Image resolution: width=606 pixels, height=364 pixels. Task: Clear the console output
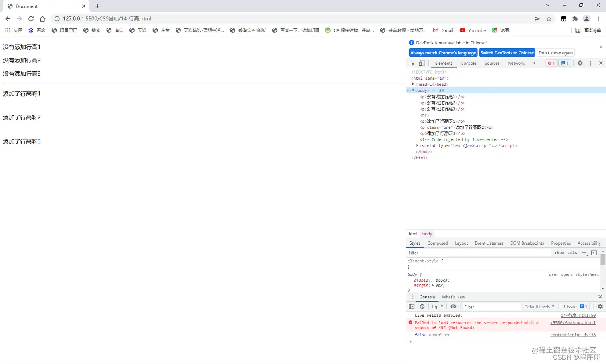tap(422, 307)
